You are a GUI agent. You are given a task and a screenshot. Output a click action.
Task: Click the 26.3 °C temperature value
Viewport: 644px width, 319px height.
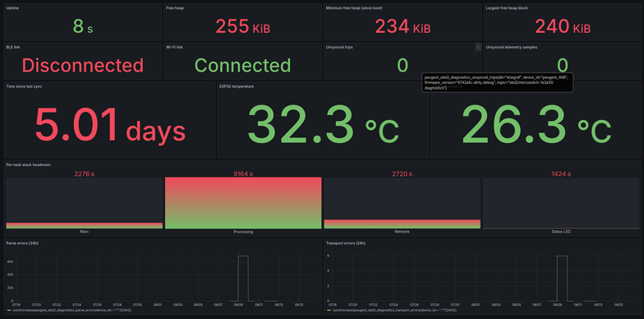pyautogui.click(x=536, y=125)
